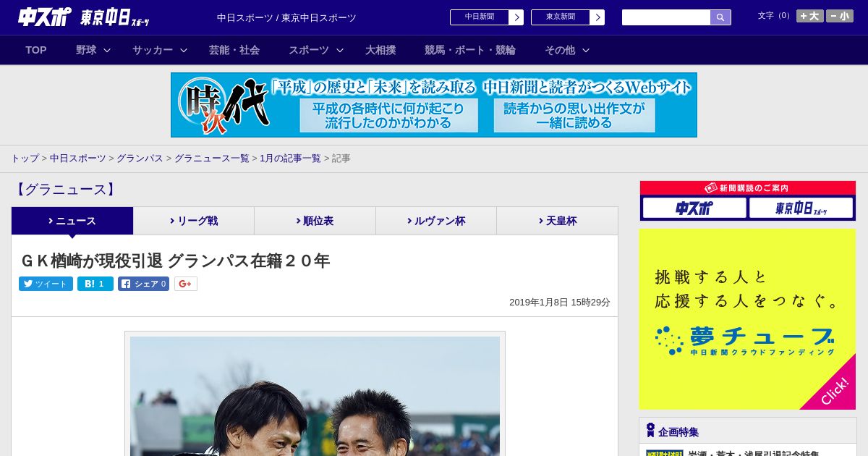The width and height of the screenshot is (868, 456).
Task: Switch to the 順位表 tab
Action: coord(315,221)
